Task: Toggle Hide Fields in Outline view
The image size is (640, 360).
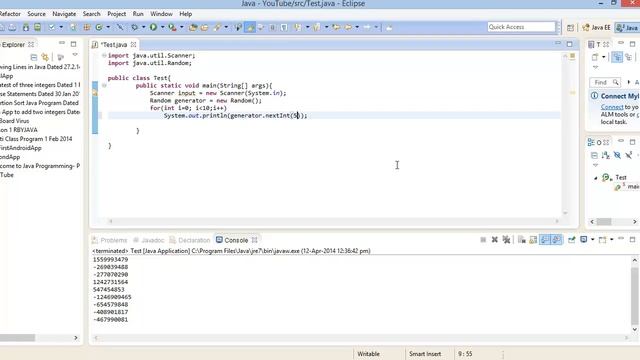Action: click(617, 155)
